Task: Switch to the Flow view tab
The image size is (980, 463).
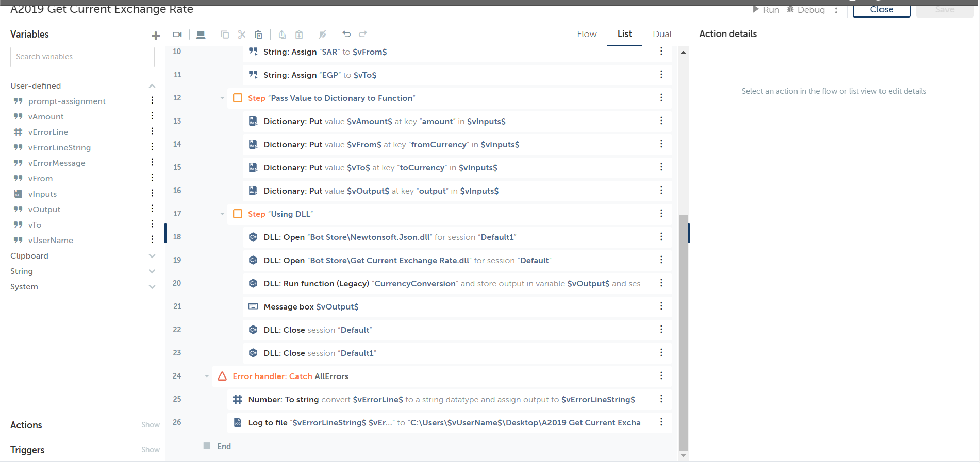Action: coord(587,34)
